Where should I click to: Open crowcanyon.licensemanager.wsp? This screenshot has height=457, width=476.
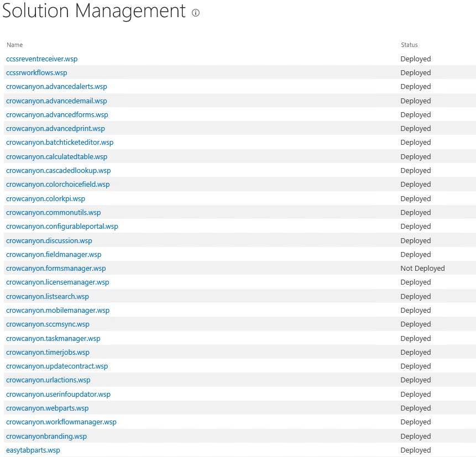[57, 282]
